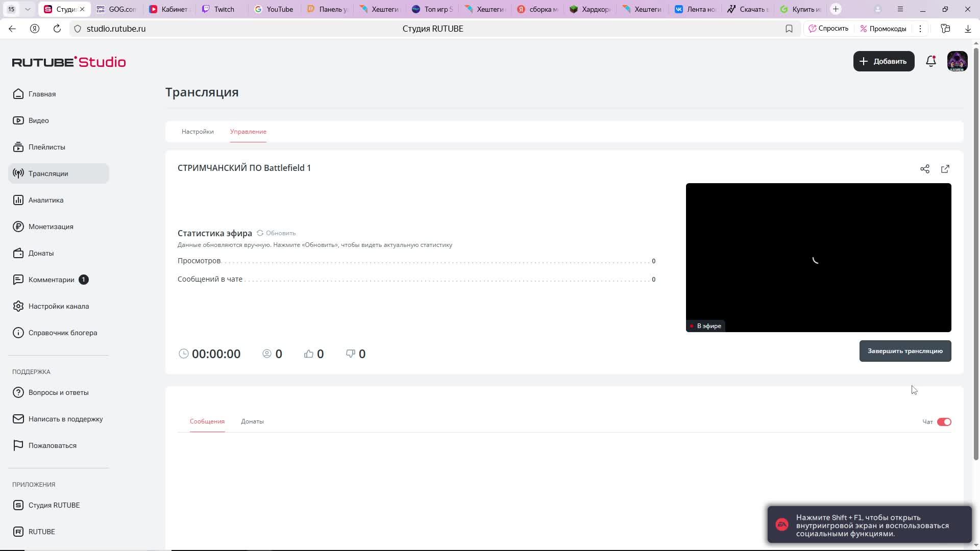Viewport: 980px width, 551px height.
Task: Click the Добавить button
Action: click(884, 61)
